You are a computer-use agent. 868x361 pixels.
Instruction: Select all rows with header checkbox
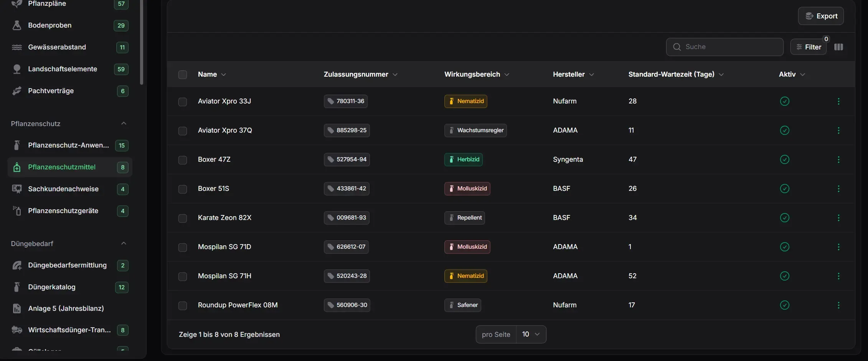coord(183,74)
